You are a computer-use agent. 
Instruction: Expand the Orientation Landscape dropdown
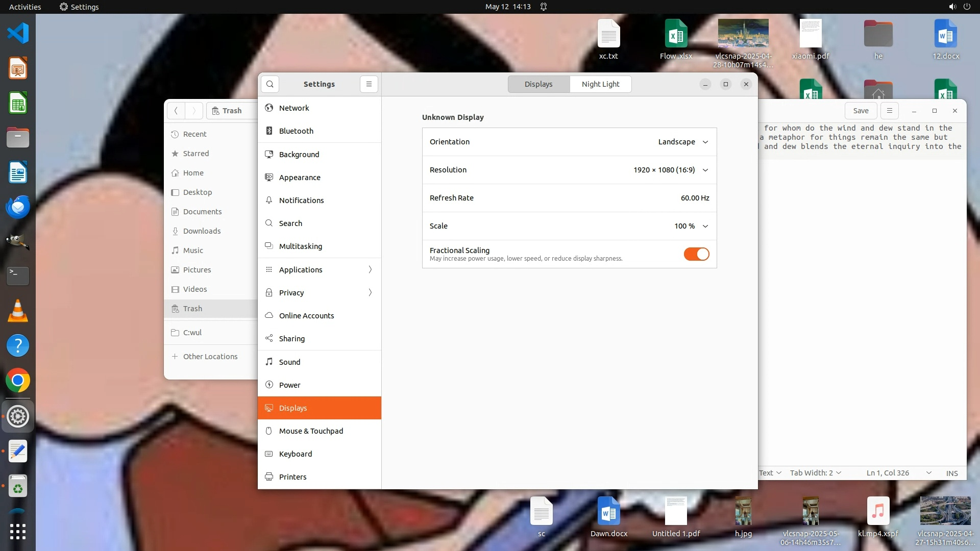tap(683, 142)
